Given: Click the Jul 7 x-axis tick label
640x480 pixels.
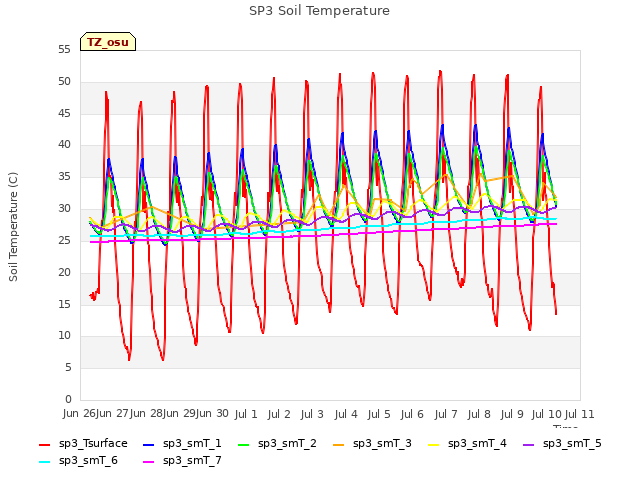Looking at the screenshot, I should coord(446,414).
